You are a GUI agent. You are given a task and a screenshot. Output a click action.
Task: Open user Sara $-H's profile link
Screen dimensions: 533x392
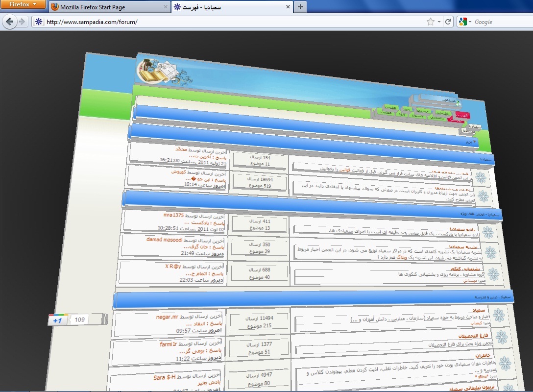[164, 377]
